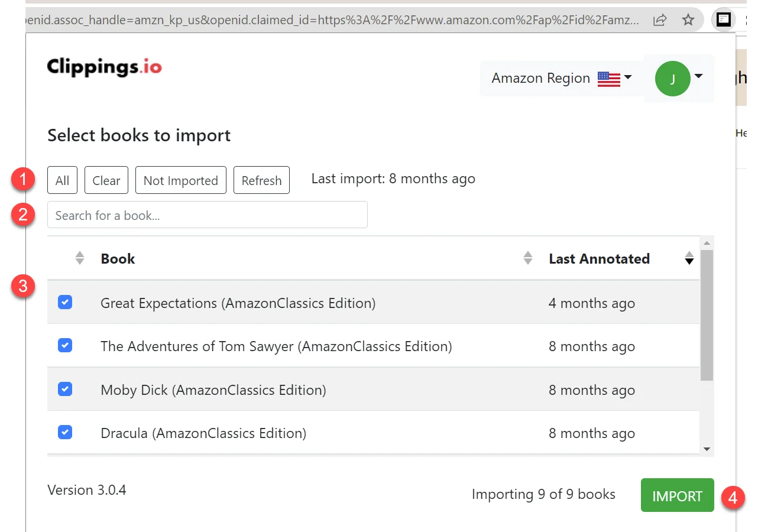
Task: Select all books with All button
Action: pyautogui.click(x=62, y=180)
